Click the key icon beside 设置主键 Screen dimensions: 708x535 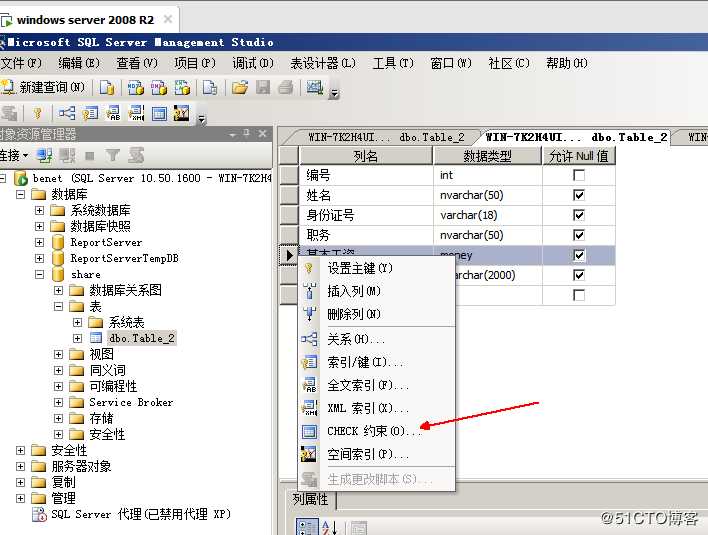(x=309, y=268)
